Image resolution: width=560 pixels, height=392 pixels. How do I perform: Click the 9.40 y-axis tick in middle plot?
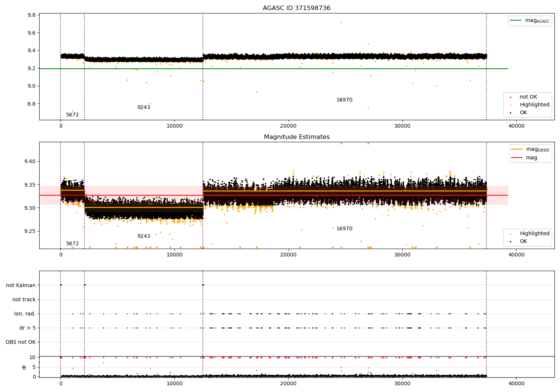pyautogui.click(x=30, y=162)
